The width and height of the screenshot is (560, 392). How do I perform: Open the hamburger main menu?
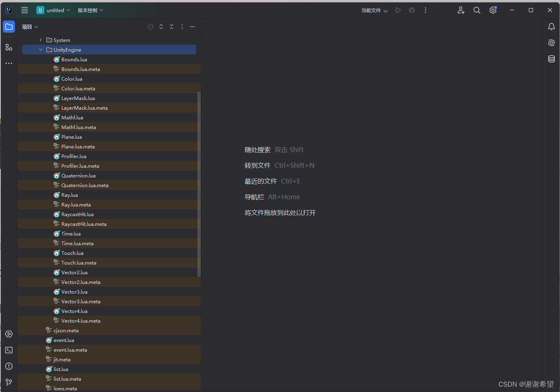point(25,10)
